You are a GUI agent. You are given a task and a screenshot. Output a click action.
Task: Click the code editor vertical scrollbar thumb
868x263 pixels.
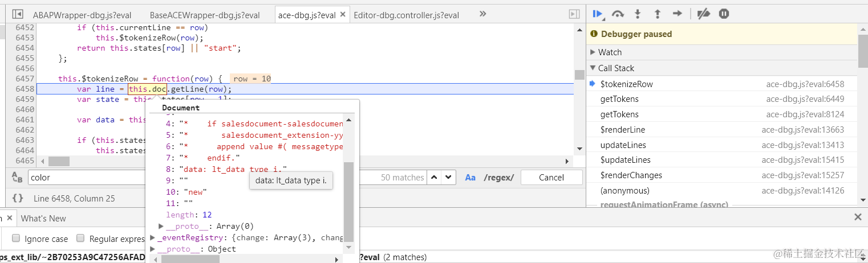(x=579, y=75)
